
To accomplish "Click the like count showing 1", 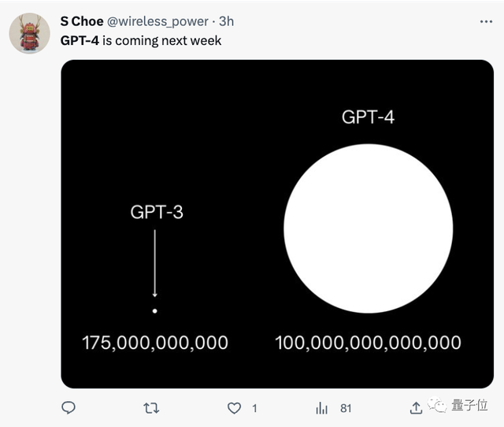I will click(254, 408).
